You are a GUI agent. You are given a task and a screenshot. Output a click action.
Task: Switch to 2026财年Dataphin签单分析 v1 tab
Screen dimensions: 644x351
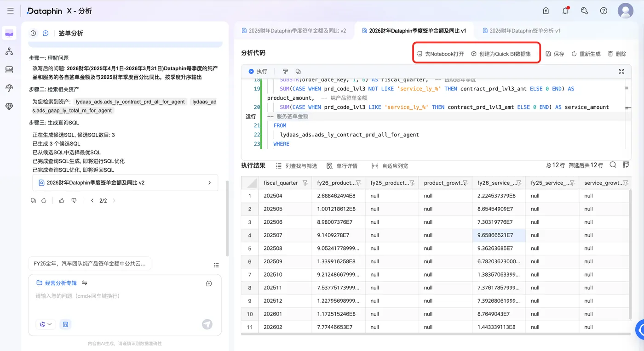(x=521, y=31)
